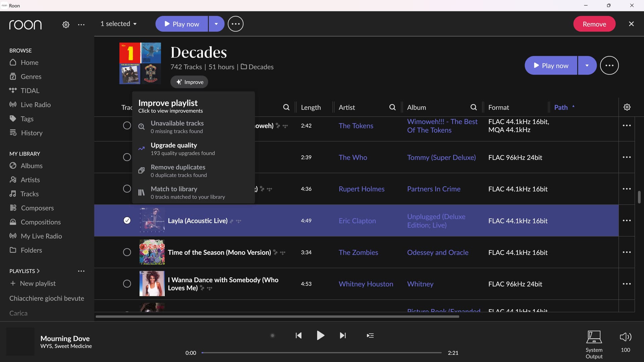This screenshot has width=644, height=362.
Task: Click the Decades playlist cover art
Action: coord(140,63)
